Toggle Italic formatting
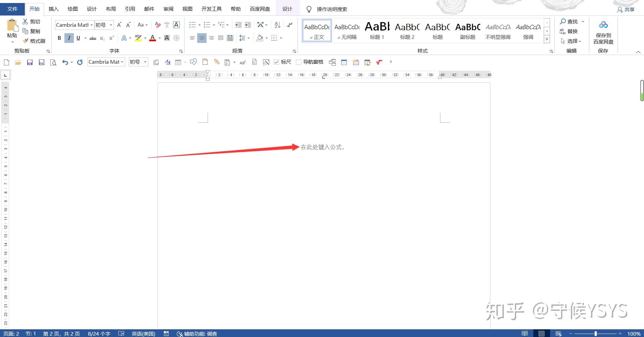Screen dimensions: 644x337 point(69,38)
